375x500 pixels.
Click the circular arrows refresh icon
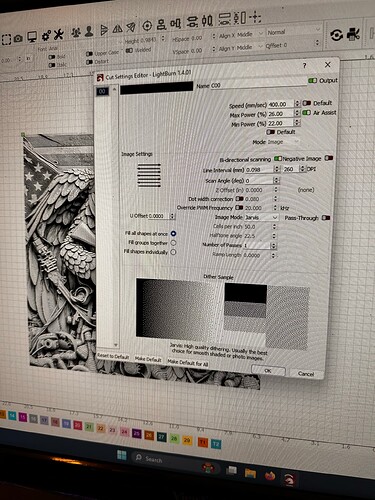click(336, 35)
